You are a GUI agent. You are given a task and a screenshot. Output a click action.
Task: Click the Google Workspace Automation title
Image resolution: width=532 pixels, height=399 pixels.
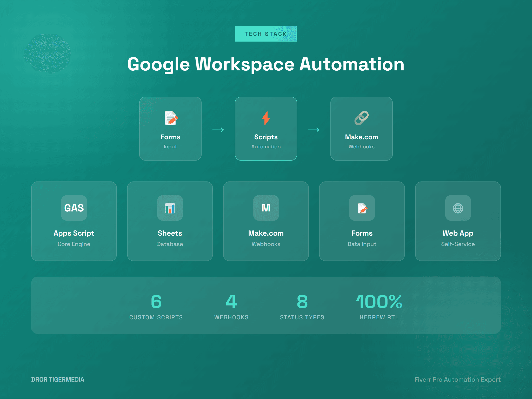click(265, 64)
